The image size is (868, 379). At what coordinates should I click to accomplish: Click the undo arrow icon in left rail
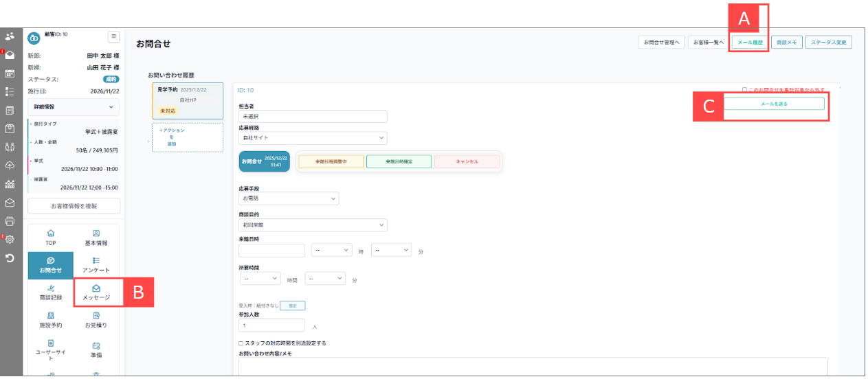point(10,258)
